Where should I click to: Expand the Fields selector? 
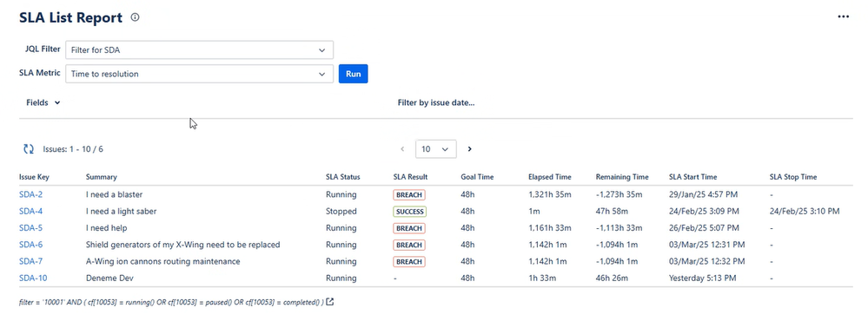tap(43, 102)
